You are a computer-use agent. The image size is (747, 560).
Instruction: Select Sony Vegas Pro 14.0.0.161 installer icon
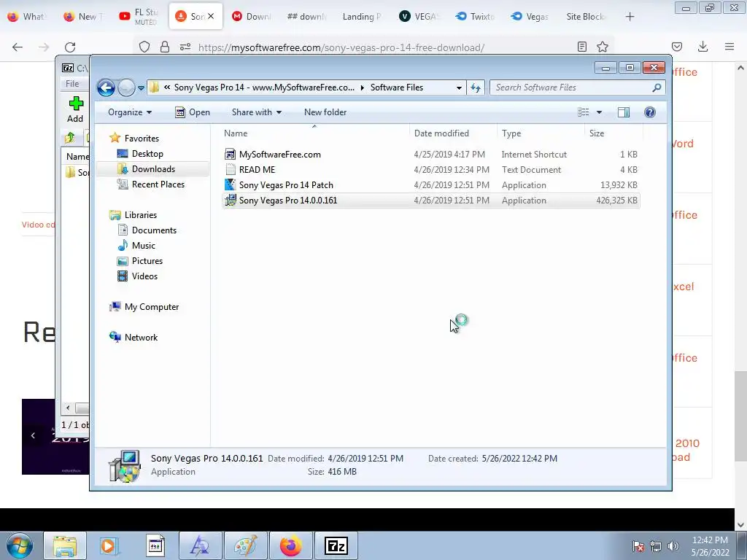pyautogui.click(x=230, y=200)
